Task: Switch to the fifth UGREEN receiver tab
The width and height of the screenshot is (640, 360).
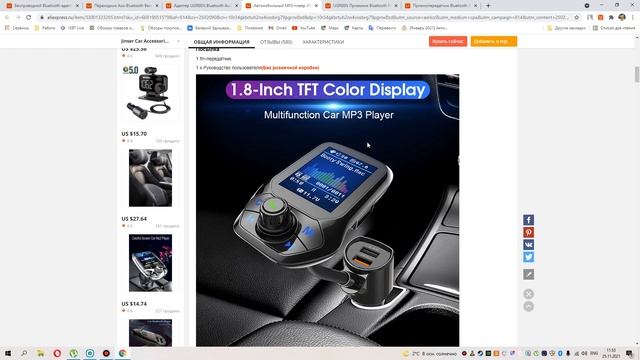Action: (360, 6)
